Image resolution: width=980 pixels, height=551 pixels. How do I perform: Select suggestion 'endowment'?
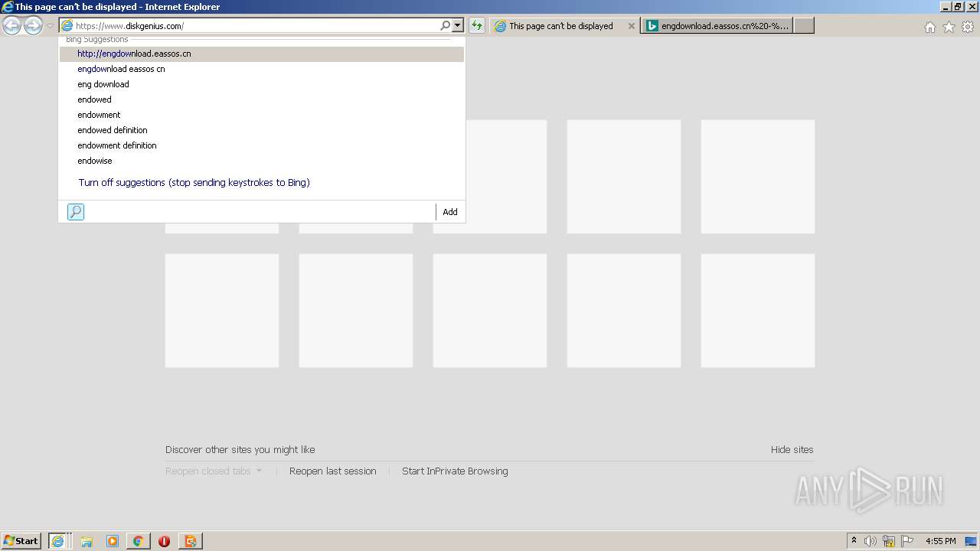tap(262, 115)
